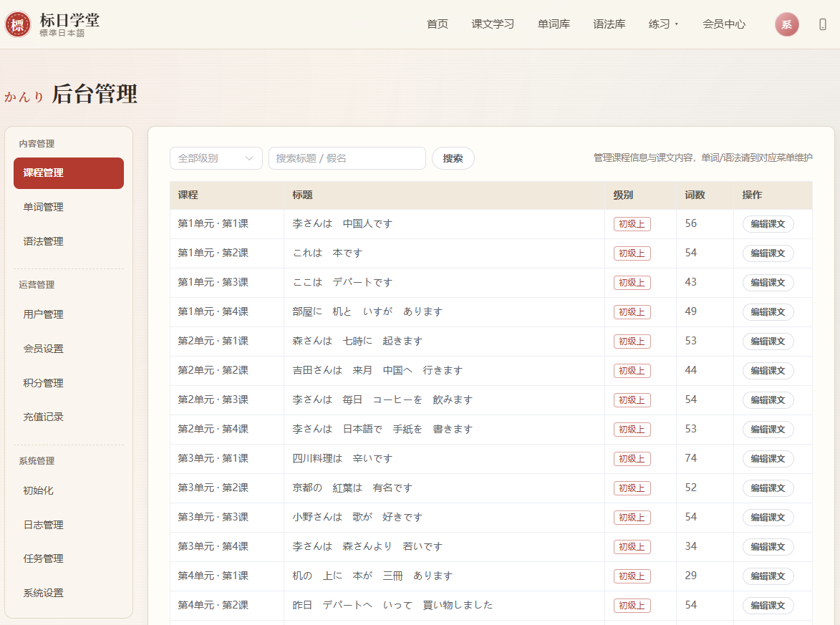Open 系统设置 in the sidebar
840x625 pixels.
(69, 593)
